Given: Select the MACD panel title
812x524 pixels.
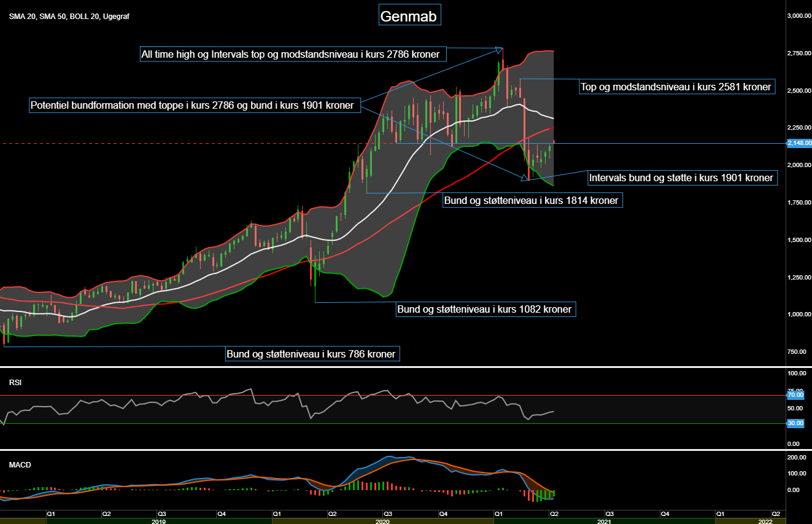Looking at the screenshot, I should (x=20, y=465).
